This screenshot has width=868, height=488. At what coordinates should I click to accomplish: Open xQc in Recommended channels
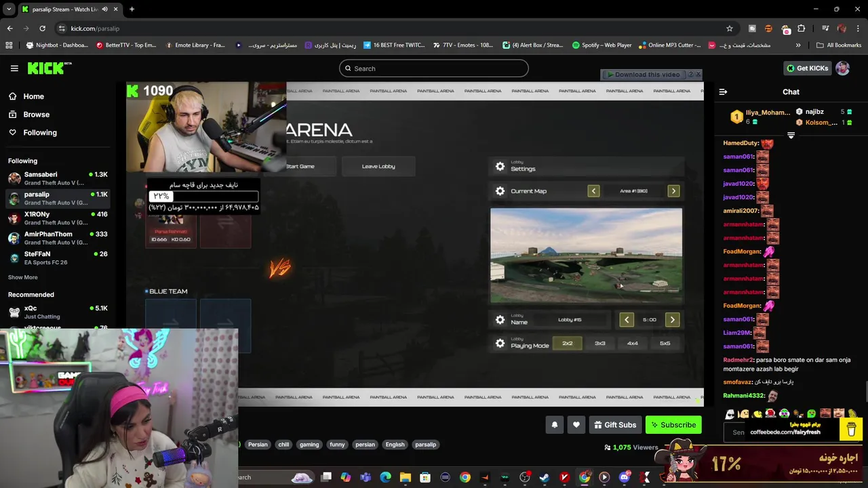pyautogui.click(x=58, y=312)
